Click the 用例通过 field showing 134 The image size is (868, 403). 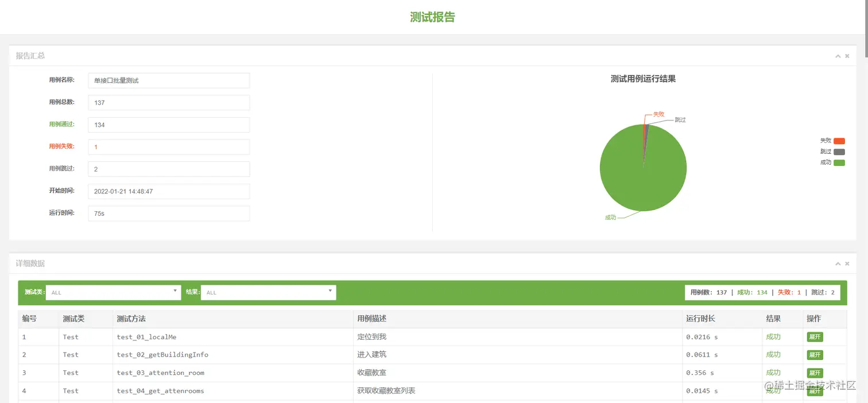[169, 125]
